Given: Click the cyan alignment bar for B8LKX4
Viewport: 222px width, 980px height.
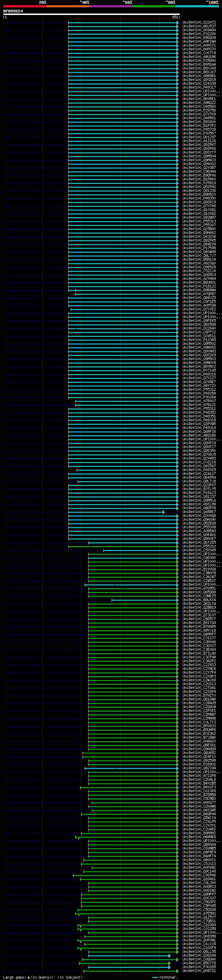Looking at the screenshot, I should pyautogui.click(x=145, y=600).
